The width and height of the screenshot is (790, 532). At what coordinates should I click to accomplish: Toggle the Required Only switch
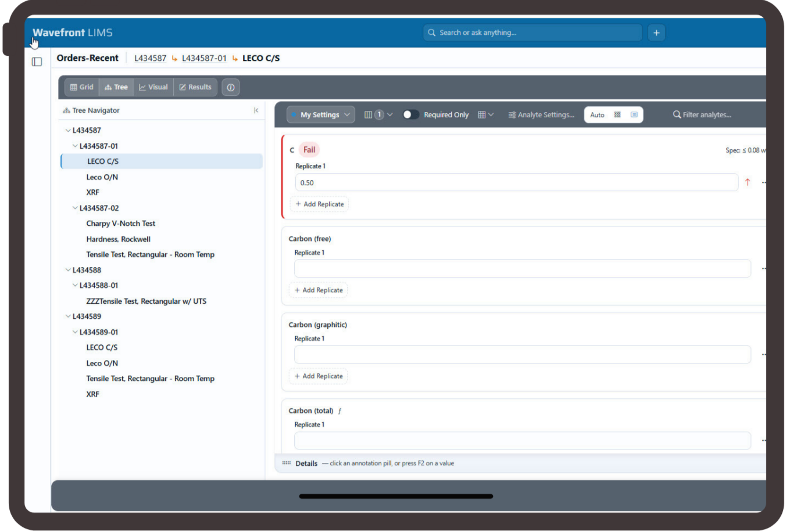pos(410,114)
